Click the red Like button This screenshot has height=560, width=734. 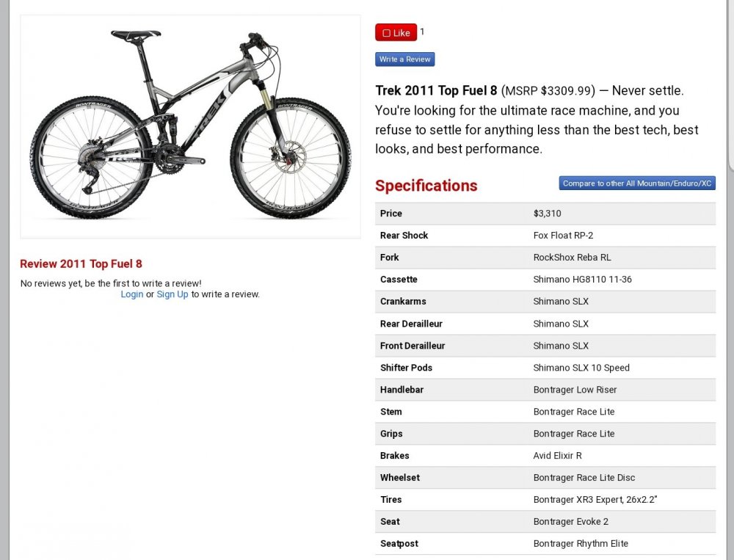coord(396,33)
